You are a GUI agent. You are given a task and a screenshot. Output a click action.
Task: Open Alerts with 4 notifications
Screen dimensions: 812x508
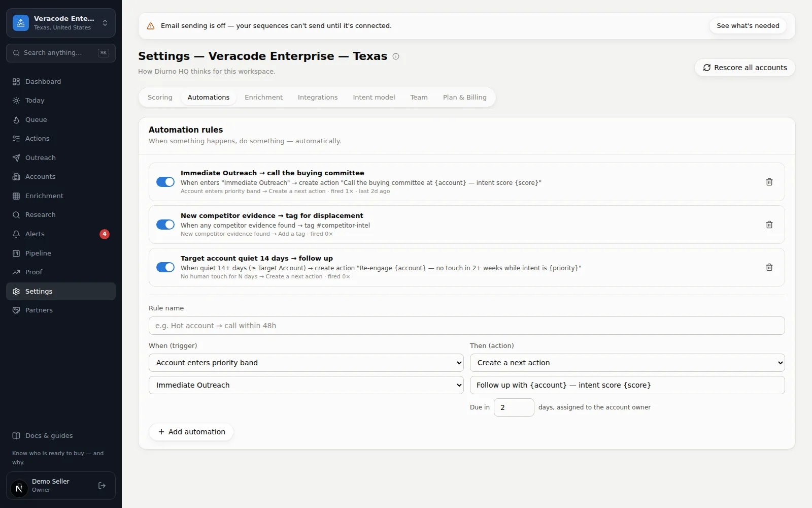(x=61, y=234)
